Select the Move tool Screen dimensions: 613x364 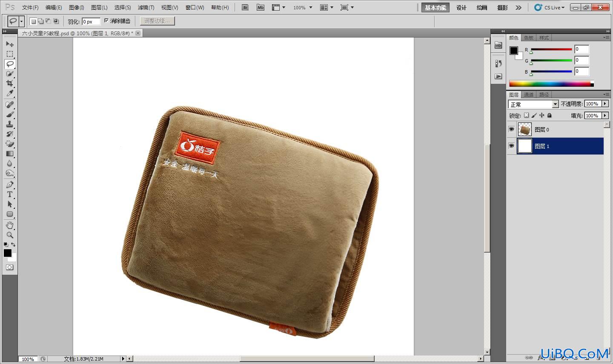[x=10, y=44]
